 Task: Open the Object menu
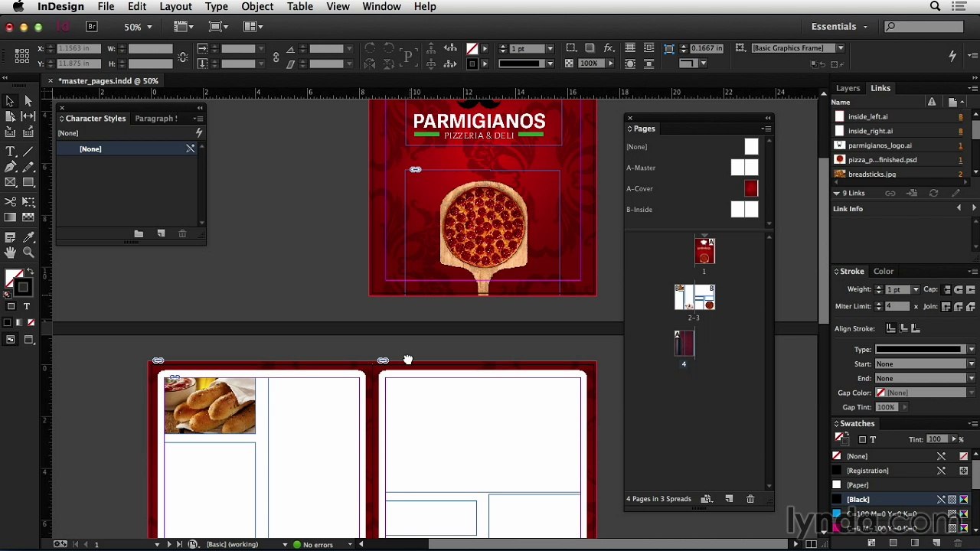(x=257, y=6)
